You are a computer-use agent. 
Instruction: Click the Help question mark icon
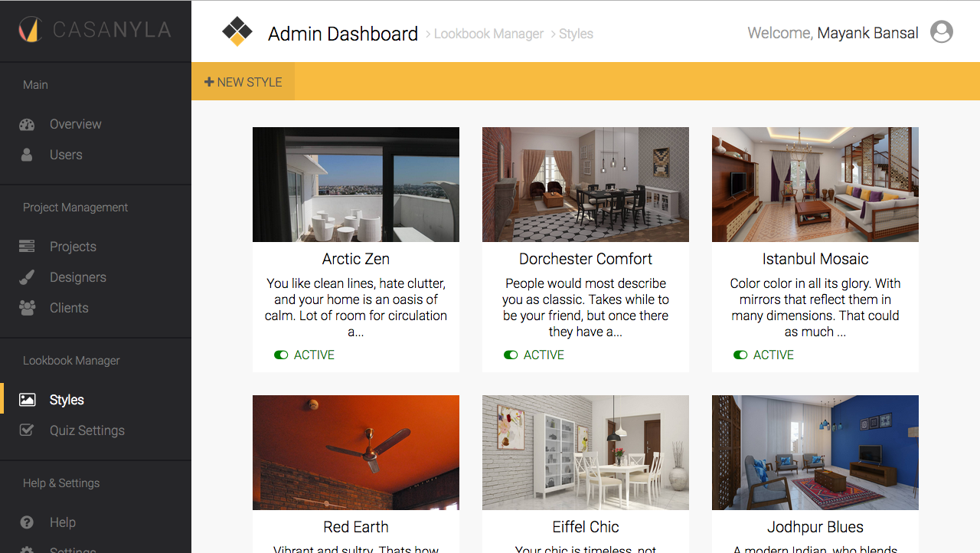click(27, 522)
